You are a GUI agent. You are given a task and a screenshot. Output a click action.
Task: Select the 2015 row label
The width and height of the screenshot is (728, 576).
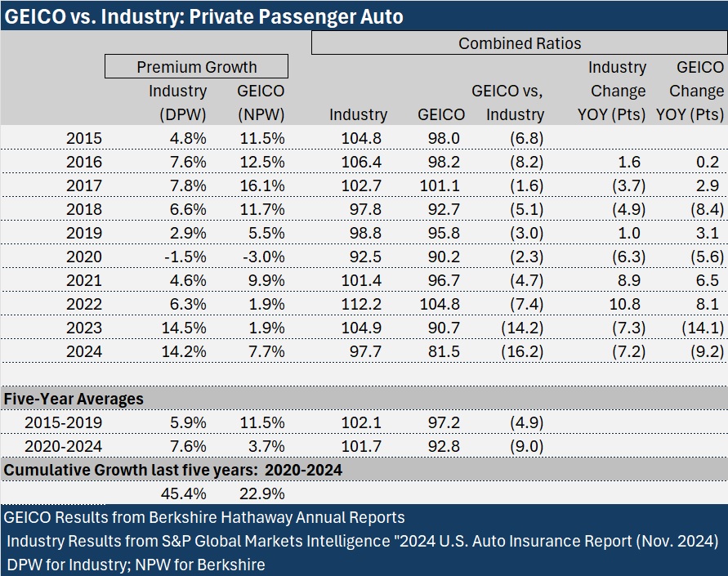coord(84,139)
